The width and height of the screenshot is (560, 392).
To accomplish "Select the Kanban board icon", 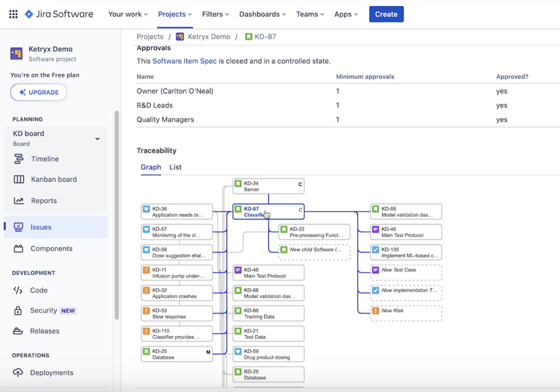I will point(19,179).
